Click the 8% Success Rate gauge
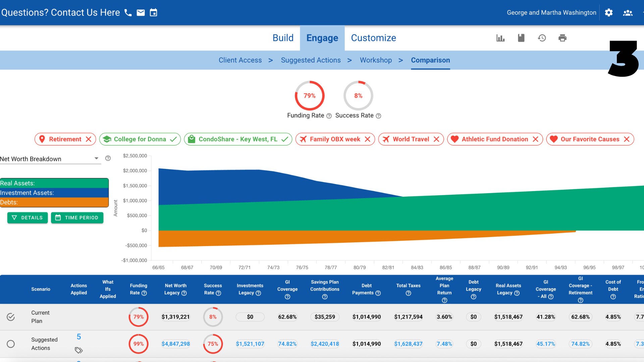This screenshot has width=644, height=362. [358, 96]
